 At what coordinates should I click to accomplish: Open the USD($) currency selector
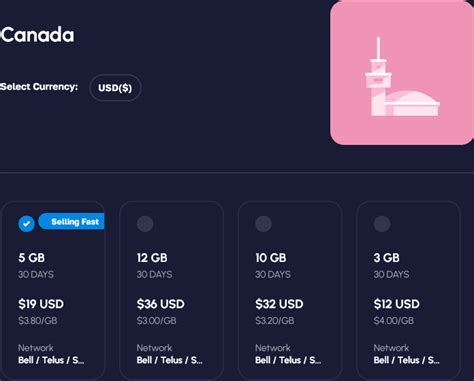point(115,88)
